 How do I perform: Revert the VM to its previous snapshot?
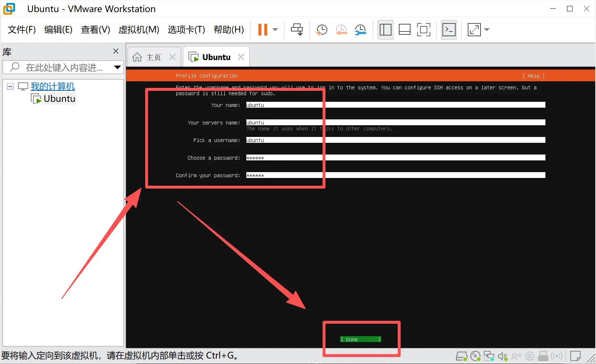pos(341,30)
